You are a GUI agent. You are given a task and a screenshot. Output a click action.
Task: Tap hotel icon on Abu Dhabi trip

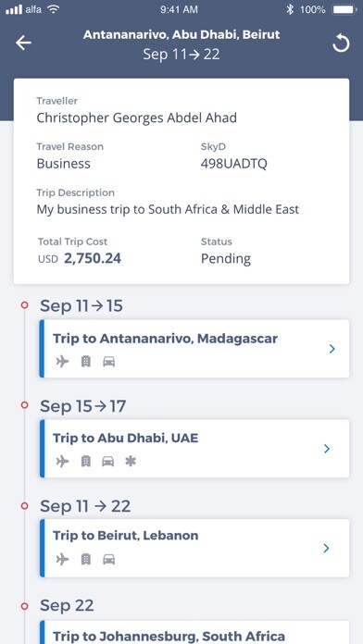[x=85, y=461]
